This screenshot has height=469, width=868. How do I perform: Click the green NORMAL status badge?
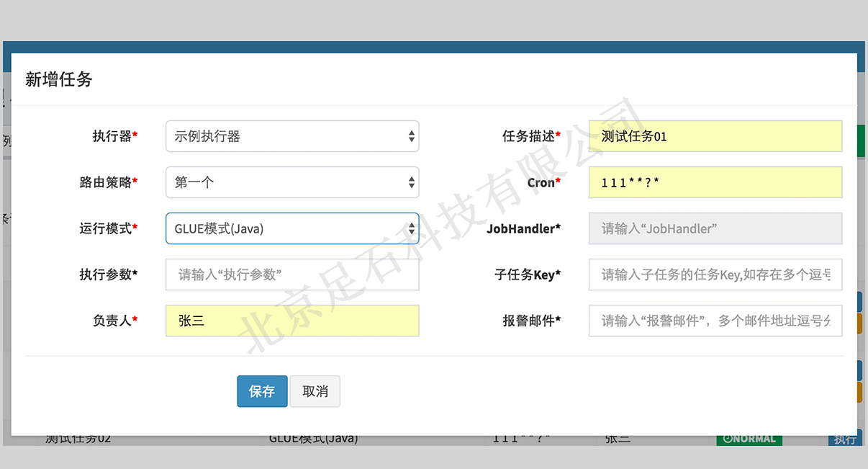[749, 439]
